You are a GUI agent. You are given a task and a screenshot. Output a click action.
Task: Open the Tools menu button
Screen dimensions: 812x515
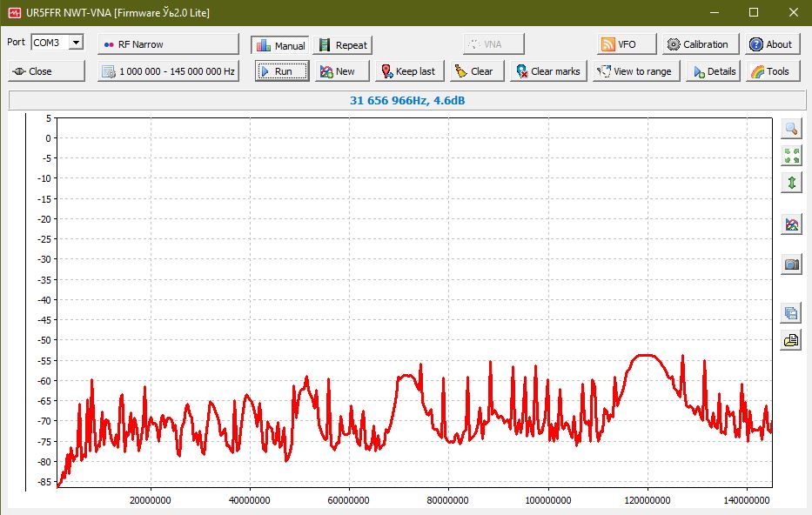768,71
